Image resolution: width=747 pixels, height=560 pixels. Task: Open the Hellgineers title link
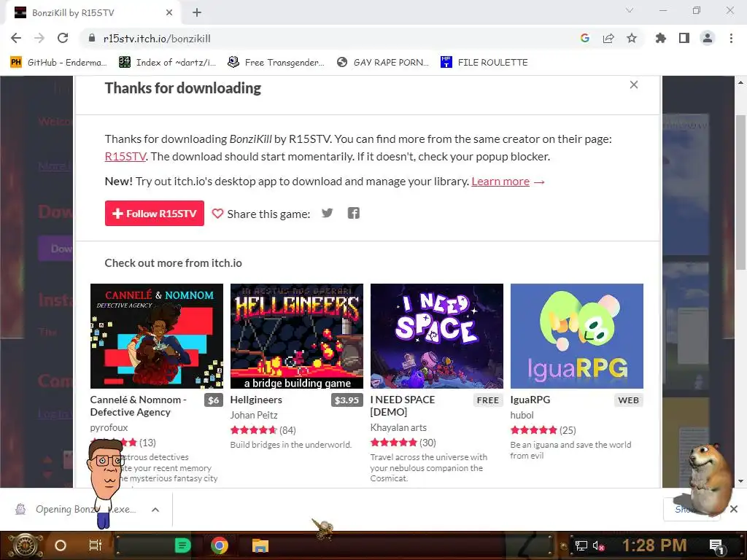(256, 400)
